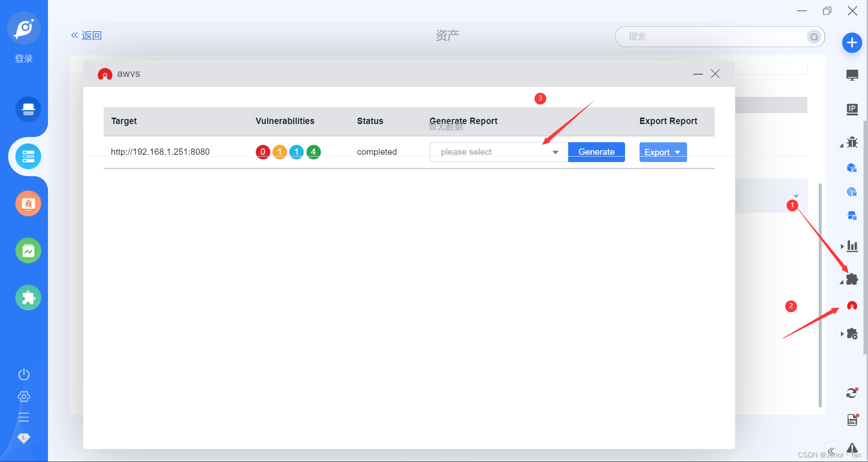Select the blue hat-with-bug icon
Screen dimensions: 868x462
pyautogui.click(x=852, y=215)
